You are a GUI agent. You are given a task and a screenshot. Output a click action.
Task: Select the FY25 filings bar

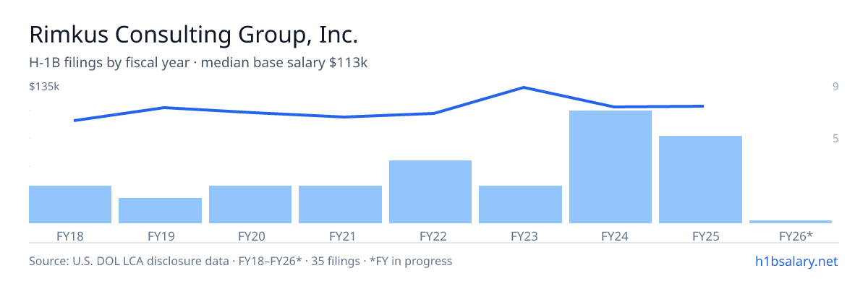[700, 179]
